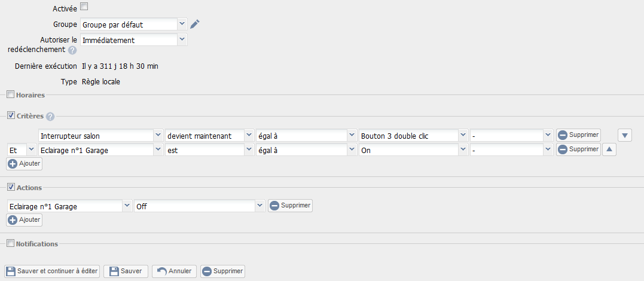644x281 pixels.
Task: Remove the Eclairage n°1 Garage criterion row
Action: pos(579,149)
